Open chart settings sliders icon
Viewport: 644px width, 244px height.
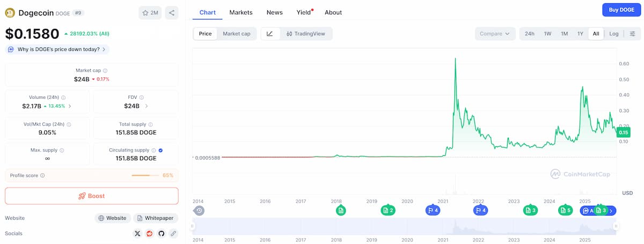click(x=632, y=33)
